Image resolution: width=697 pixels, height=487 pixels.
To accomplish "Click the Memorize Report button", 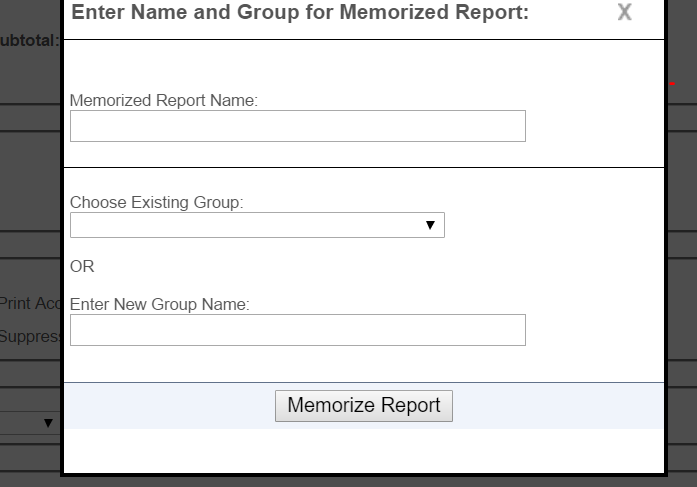I will coord(364,406).
